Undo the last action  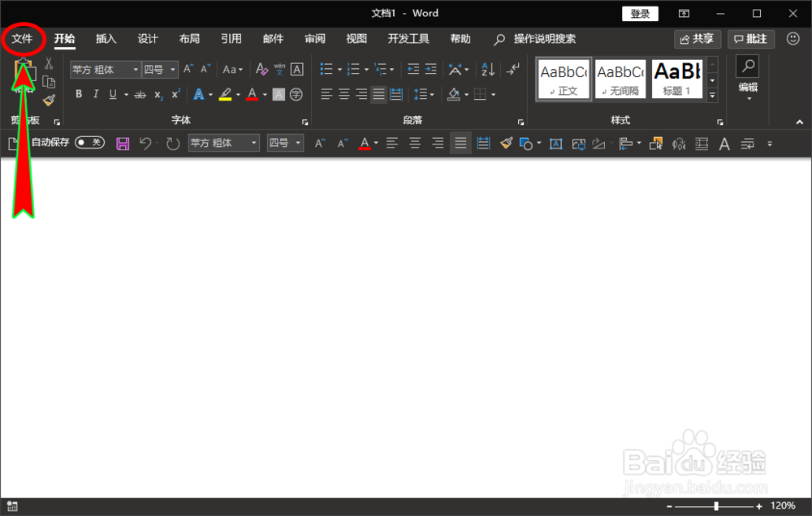click(x=145, y=144)
